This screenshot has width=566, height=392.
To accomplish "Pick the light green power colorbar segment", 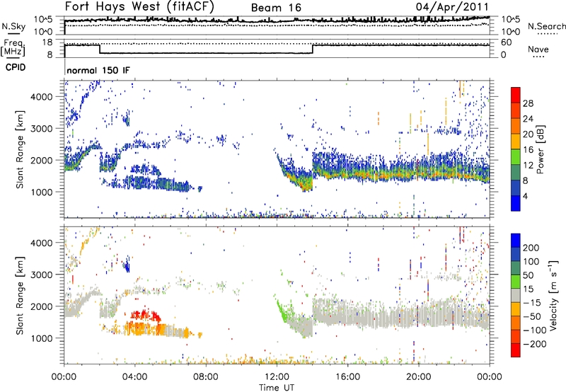I will click(516, 157).
